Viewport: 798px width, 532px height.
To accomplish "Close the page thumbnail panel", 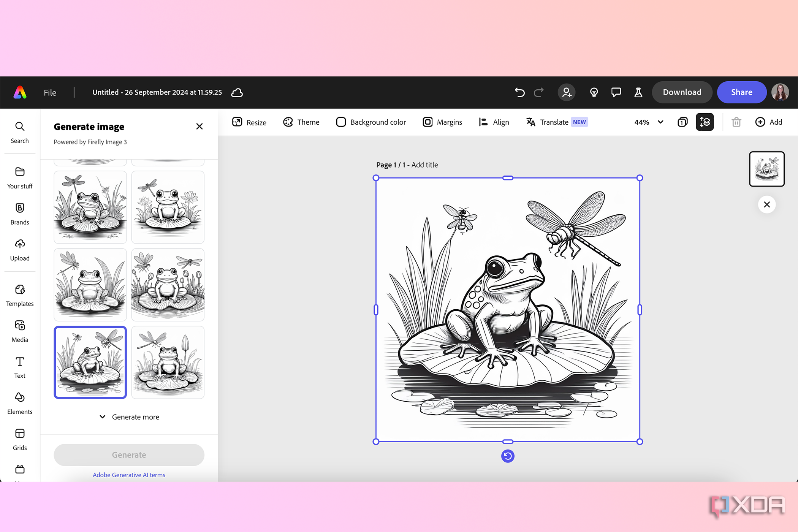I will tap(767, 204).
